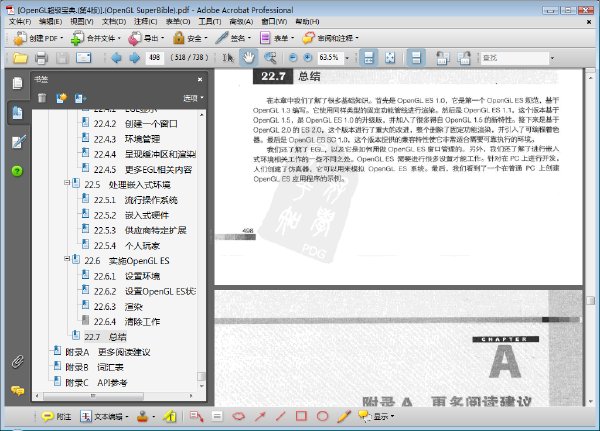Toggle scrolling-pages fit width view
The width and height of the screenshot is (600, 431).
point(368,58)
